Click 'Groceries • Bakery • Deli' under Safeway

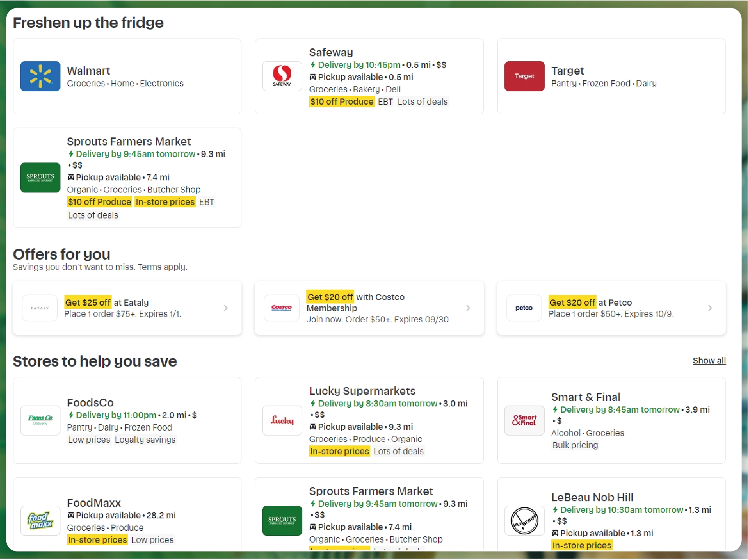tap(355, 89)
